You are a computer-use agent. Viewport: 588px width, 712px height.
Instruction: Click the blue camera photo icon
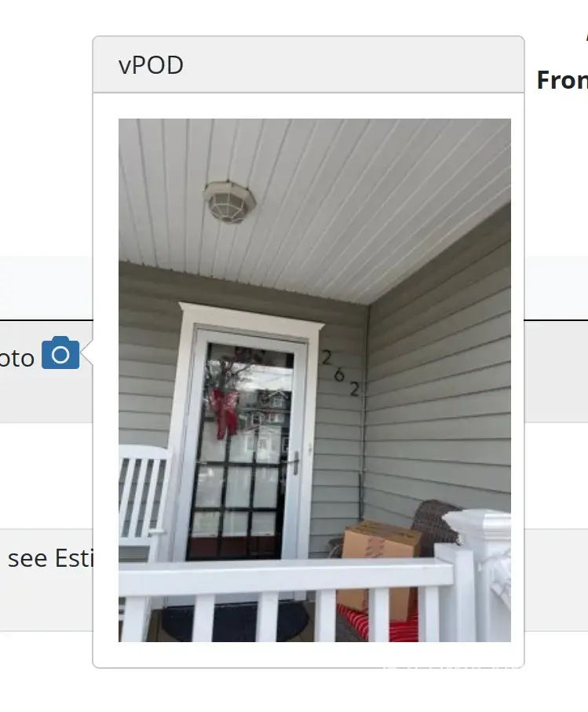(x=60, y=352)
